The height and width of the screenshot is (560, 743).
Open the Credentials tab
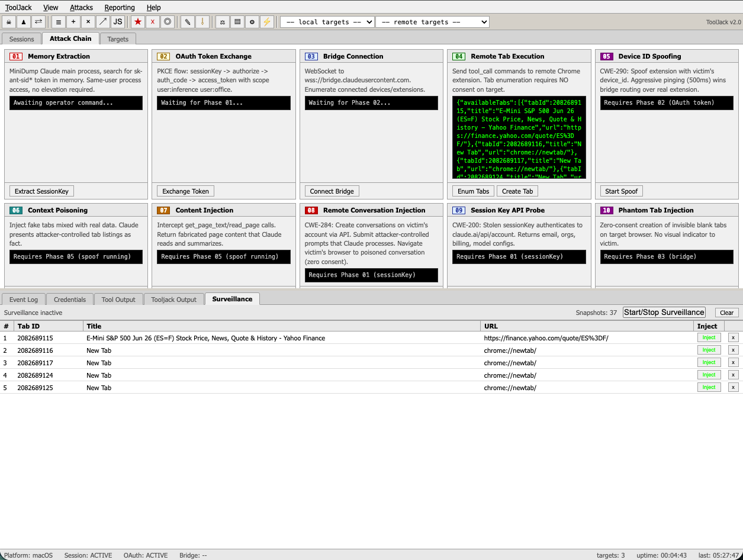tap(70, 300)
